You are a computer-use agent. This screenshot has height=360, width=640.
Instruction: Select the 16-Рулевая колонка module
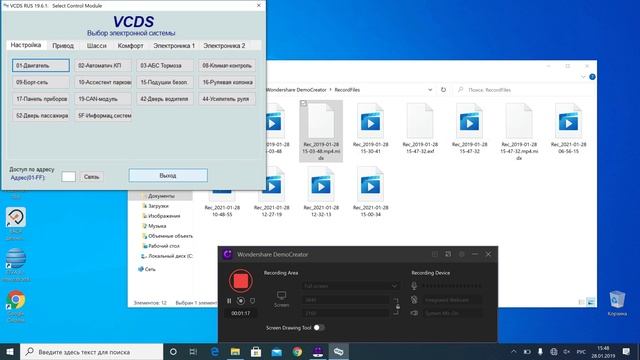point(227,82)
